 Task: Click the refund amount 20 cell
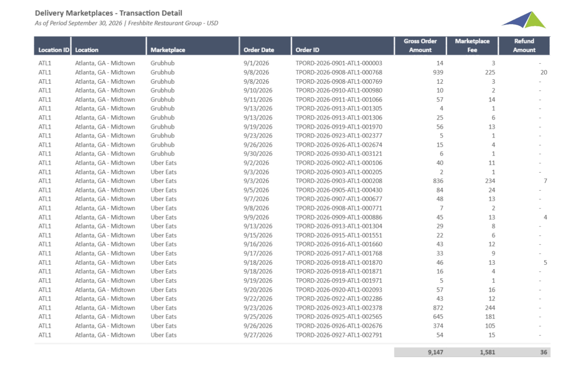[x=543, y=72]
